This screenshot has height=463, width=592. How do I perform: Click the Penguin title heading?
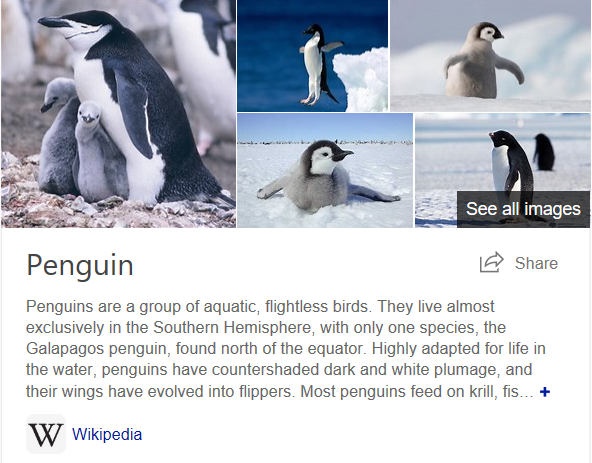pyautogui.click(x=80, y=266)
